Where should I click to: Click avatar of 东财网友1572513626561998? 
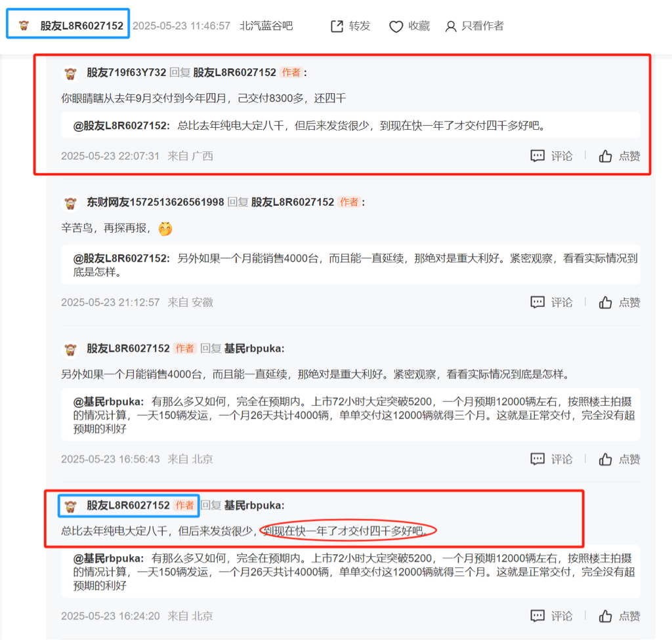click(x=70, y=203)
